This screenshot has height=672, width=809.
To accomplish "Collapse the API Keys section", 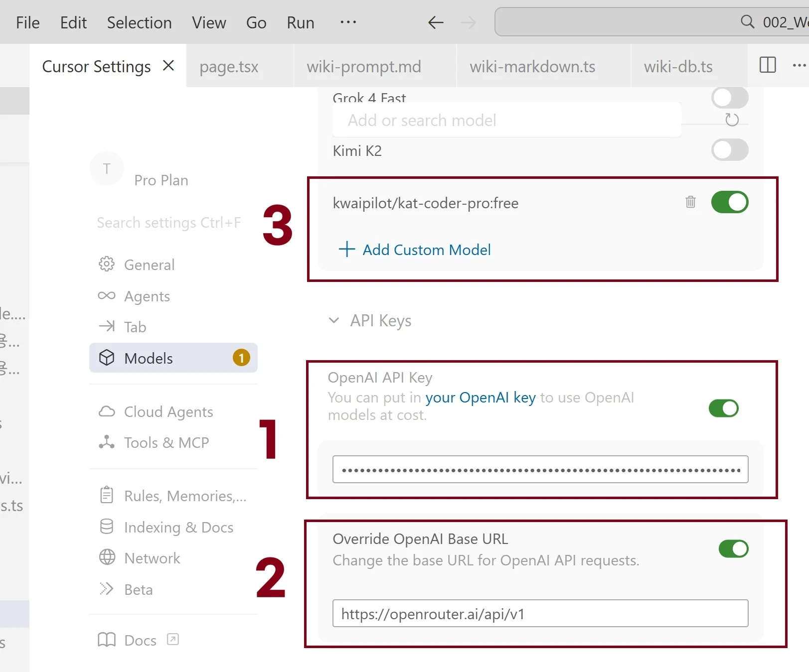I will pyautogui.click(x=334, y=320).
